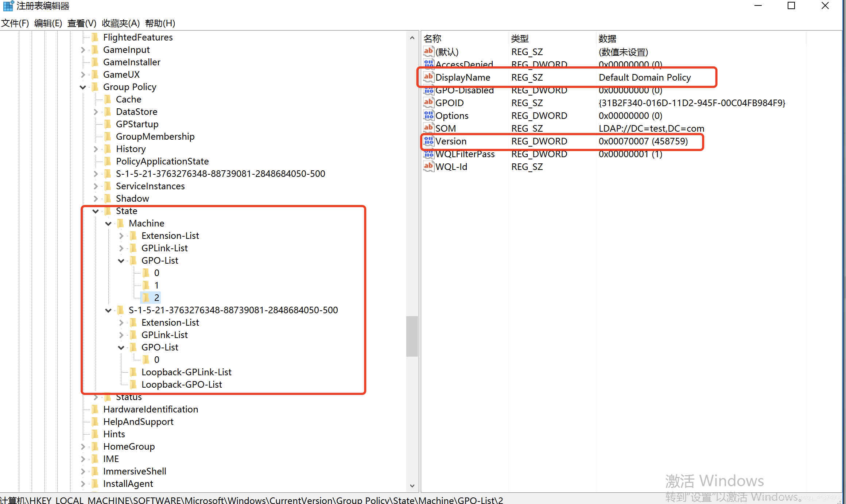The height and width of the screenshot is (504, 846).
Task: Click the Options DWORD value icon
Action: pos(428,115)
